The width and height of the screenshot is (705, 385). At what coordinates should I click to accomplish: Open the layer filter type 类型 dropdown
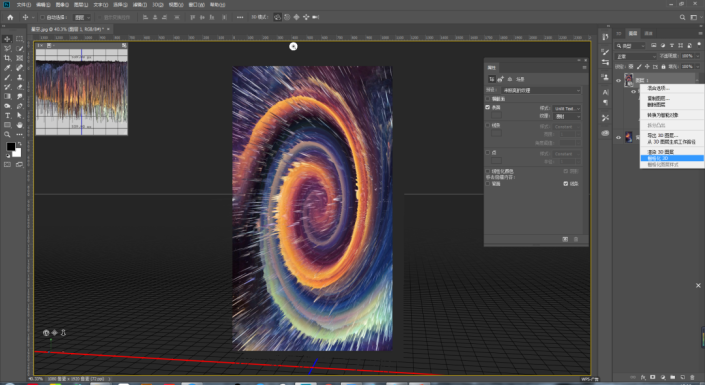click(x=631, y=45)
